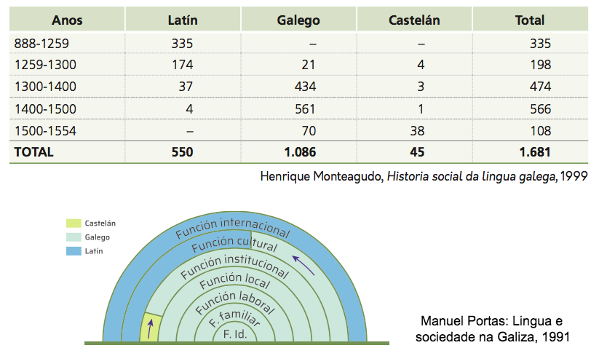Click the light green Galego legend swatch
Image resolution: width=599 pixels, height=364 pixels.
[x=75, y=237]
